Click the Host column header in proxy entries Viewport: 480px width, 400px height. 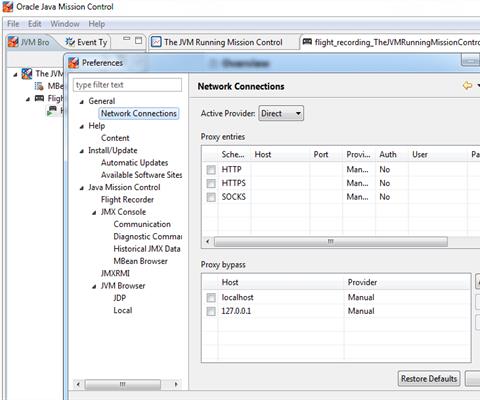pos(280,154)
